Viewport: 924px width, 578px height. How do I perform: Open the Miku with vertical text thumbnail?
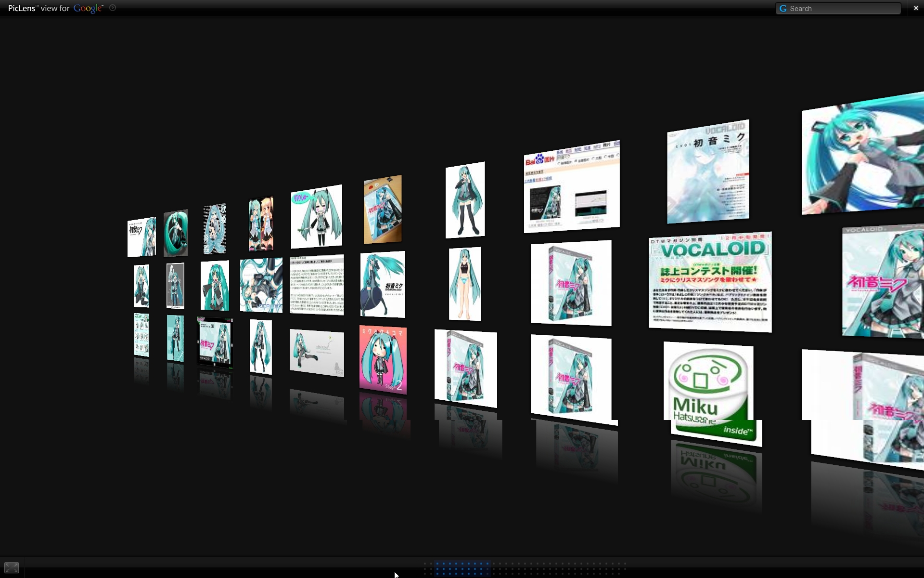[x=215, y=228]
